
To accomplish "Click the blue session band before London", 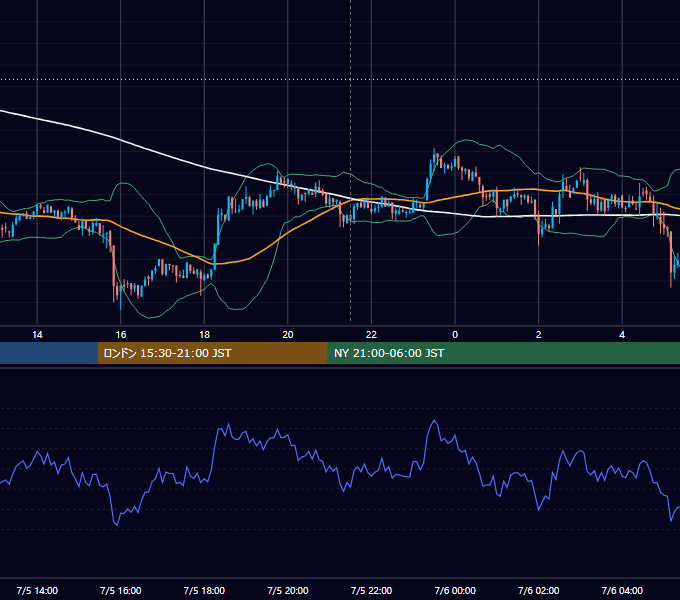I will [49, 353].
